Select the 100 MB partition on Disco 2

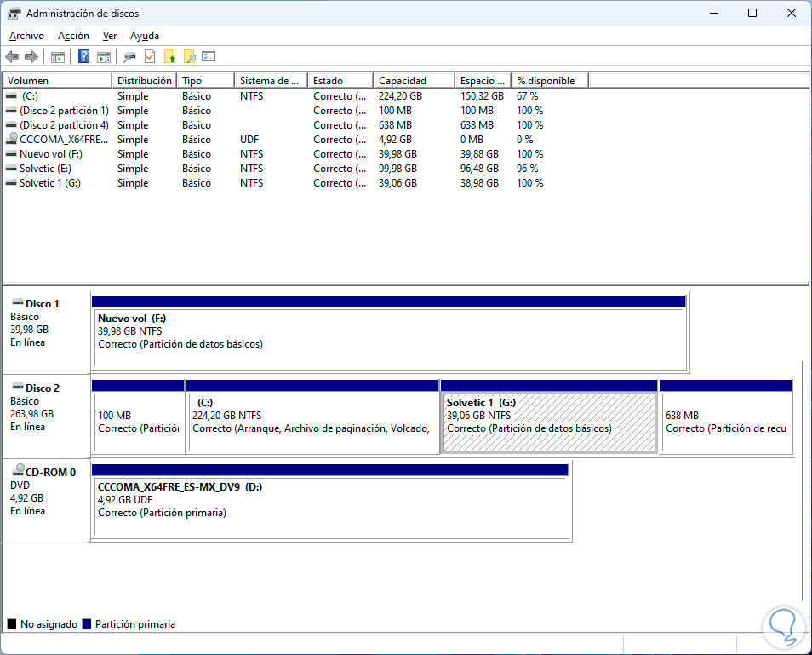[x=138, y=417]
